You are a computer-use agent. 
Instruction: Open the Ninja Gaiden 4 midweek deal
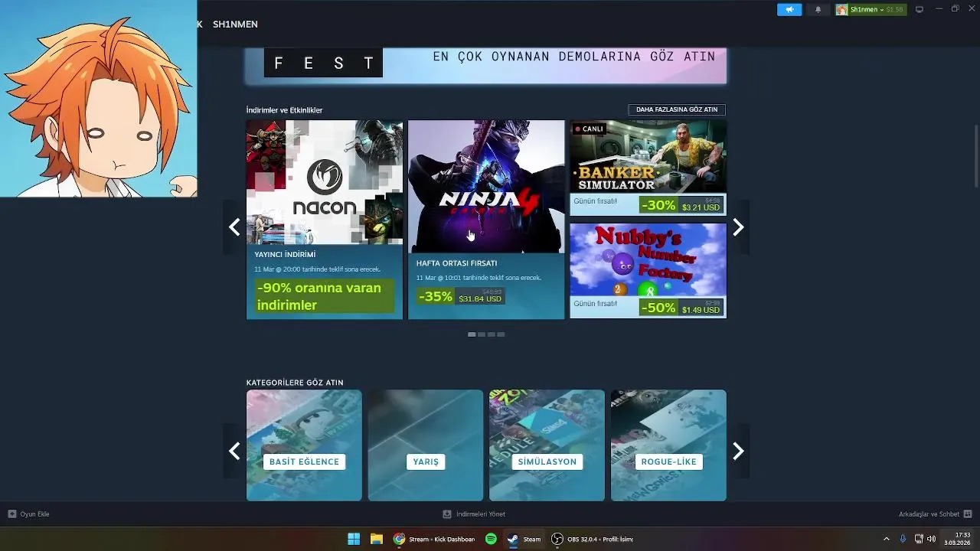coord(486,219)
